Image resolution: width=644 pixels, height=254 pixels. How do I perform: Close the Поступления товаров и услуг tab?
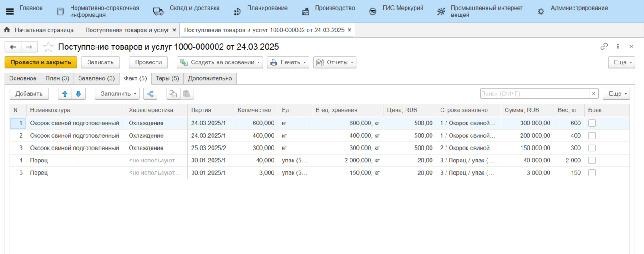[x=174, y=30]
